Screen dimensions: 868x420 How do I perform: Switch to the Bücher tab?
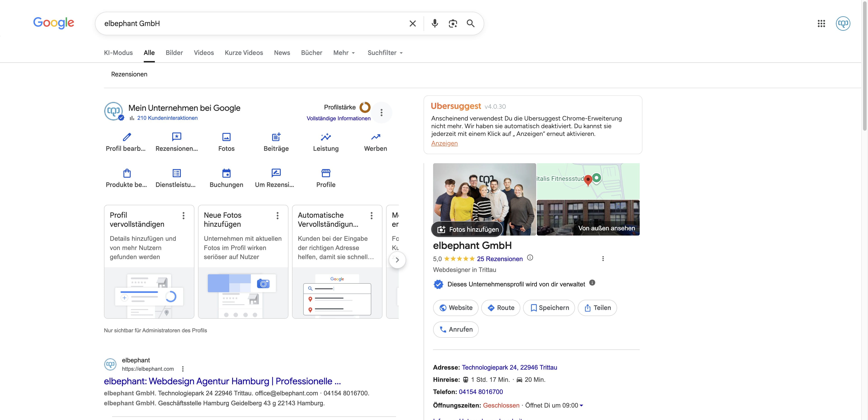coord(312,53)
